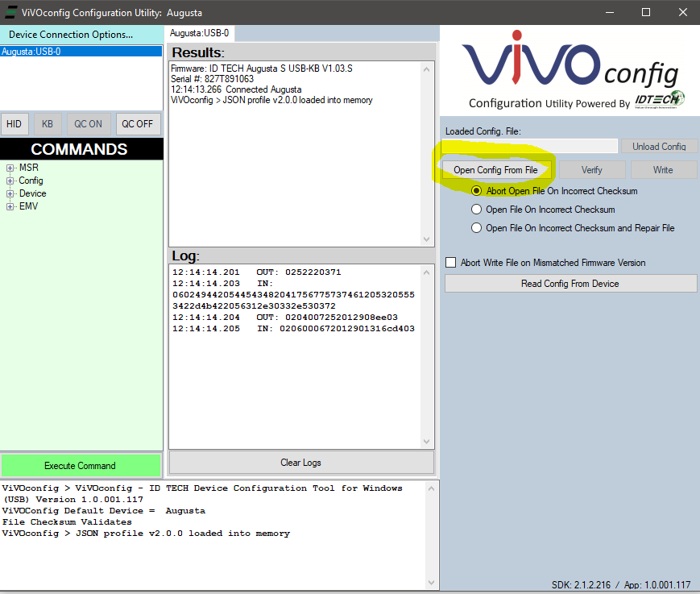Select the EMV tree item label
700x594 pixels.
coord(28,206)
